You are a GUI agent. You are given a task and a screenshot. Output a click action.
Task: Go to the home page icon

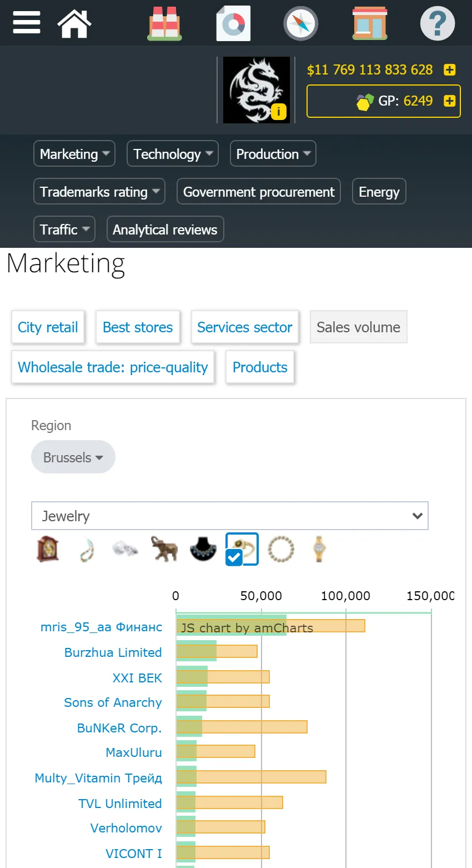74,23
